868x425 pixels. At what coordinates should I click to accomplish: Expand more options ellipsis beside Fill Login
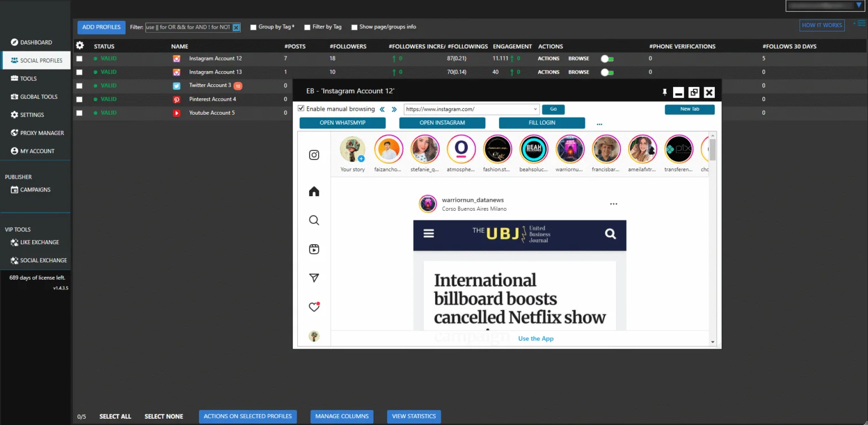600,123
